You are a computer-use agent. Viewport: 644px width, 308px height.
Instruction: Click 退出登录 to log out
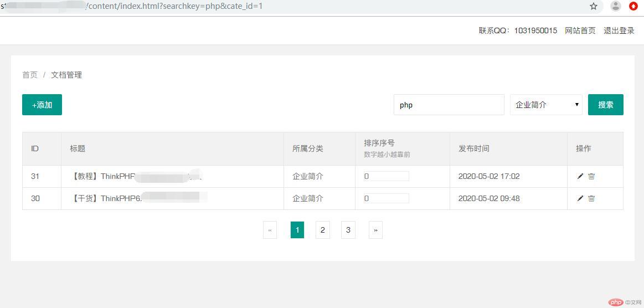tap(619, 30)
